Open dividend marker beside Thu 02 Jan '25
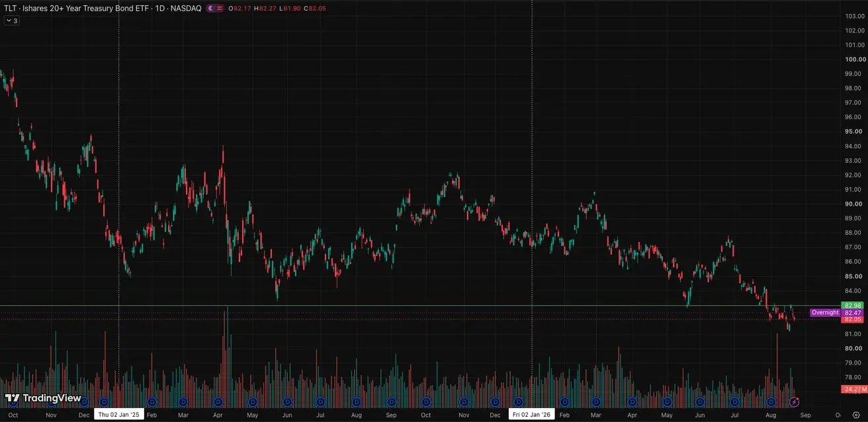The height and width of the screenshot is (422, 868). click(104, 402)
